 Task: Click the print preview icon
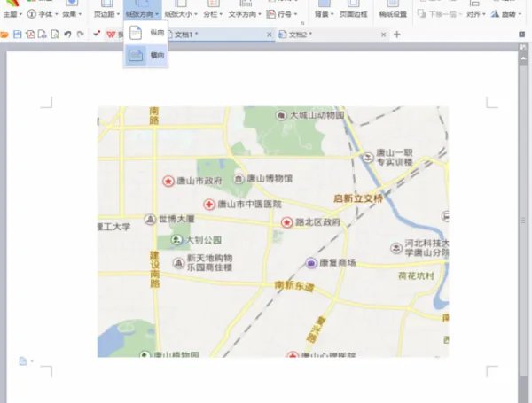[55, 35]
